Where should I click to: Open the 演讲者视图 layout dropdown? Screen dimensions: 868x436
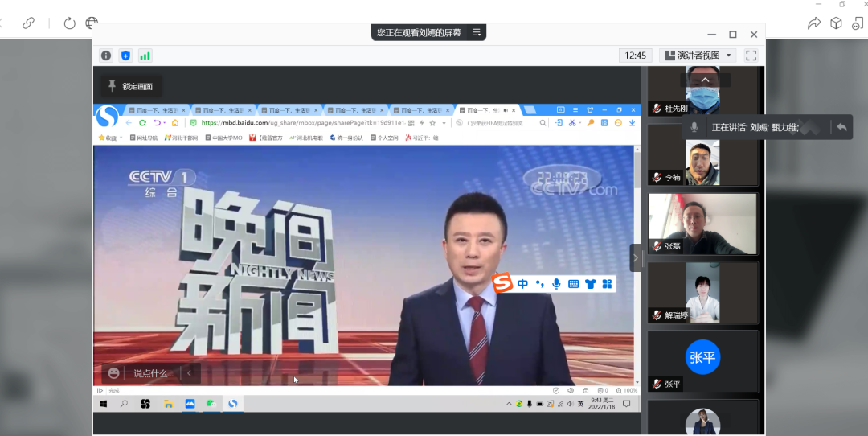coord(700,56)
